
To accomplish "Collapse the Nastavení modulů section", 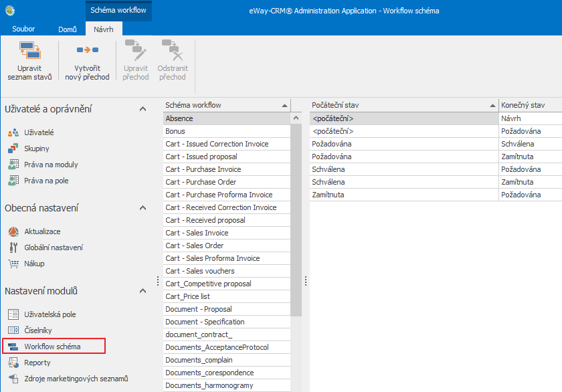I will coord(143,291).
